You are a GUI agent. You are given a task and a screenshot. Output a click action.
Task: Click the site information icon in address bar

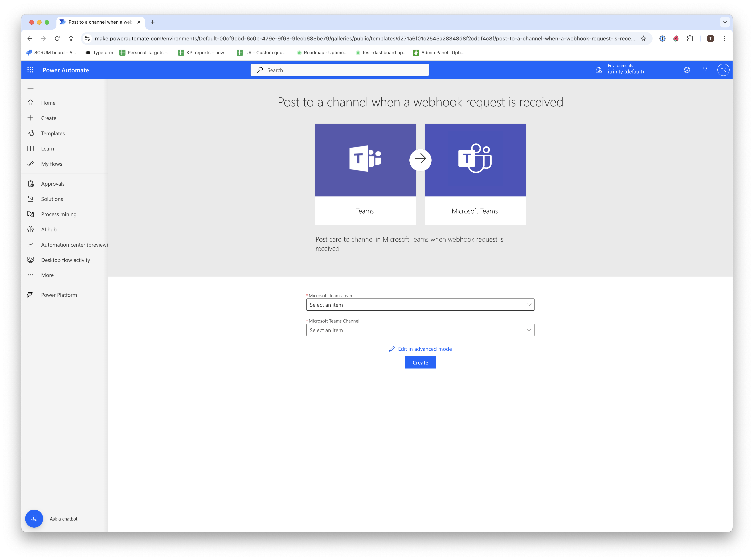(x=87, y=39)
